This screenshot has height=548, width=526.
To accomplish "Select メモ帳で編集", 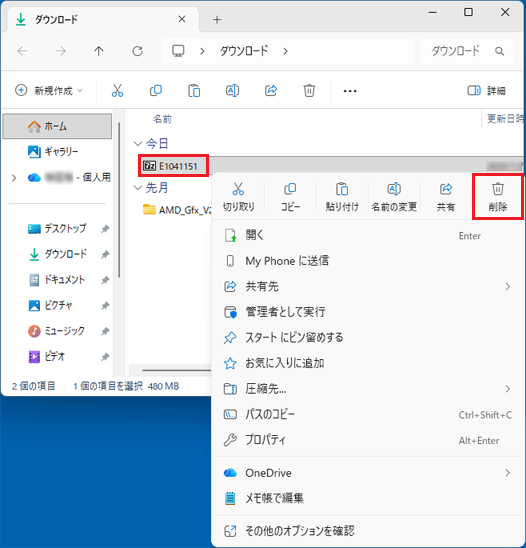I will (367, 498).
